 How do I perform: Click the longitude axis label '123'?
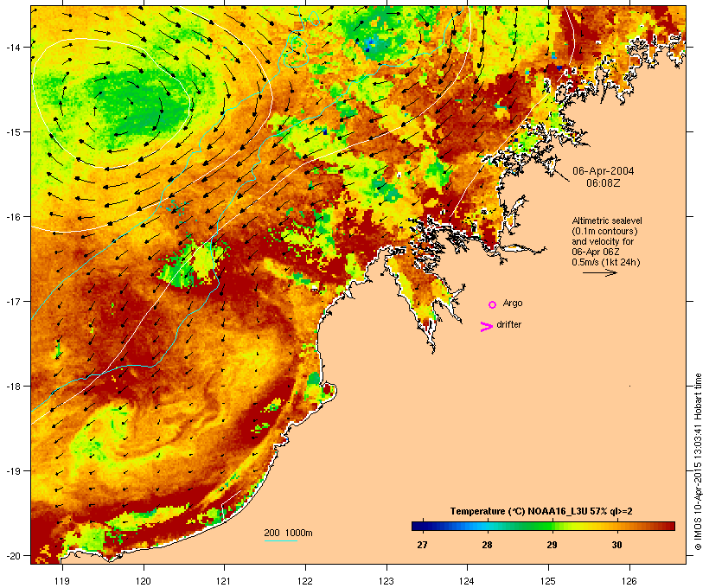click(x=386, y=581)
